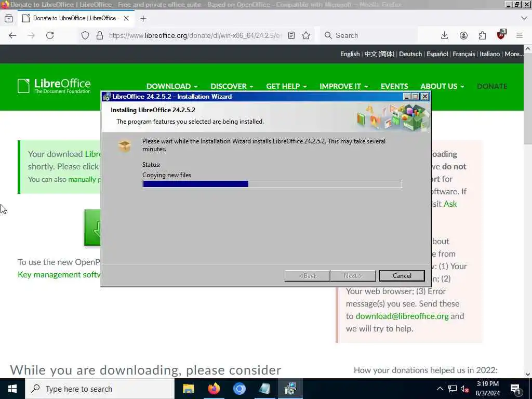This screenshot has width=532, height=399.
Task: Open the extensions puzzle icon
Action: click(482, 35)
